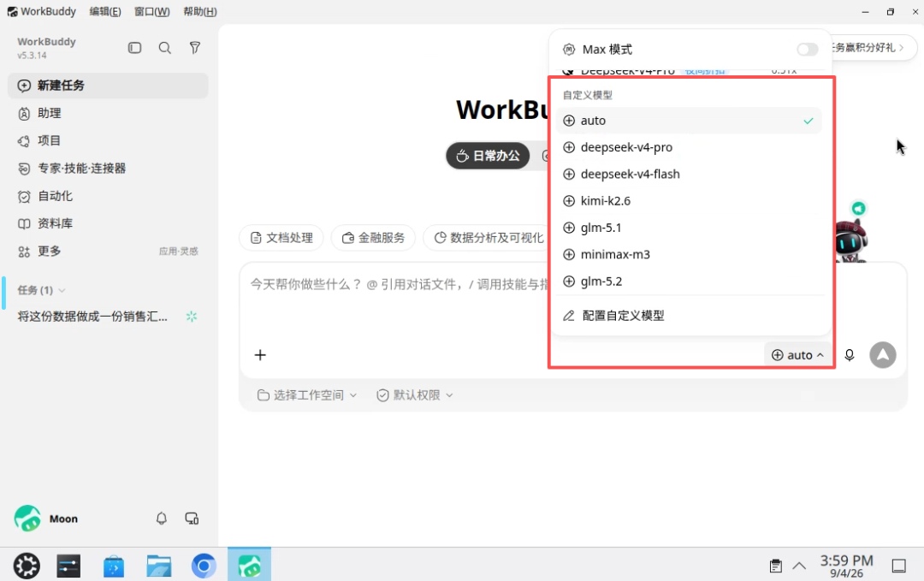This screenshot has height=581, width=924.
Task: Open the 项目 sidebar entry
Action: pos(108,141)
